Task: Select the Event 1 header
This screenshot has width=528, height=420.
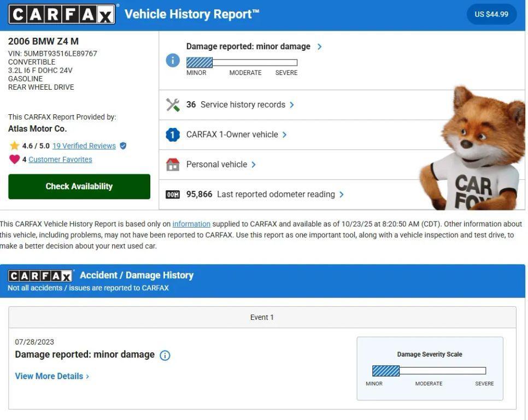Action: (262, 317)
